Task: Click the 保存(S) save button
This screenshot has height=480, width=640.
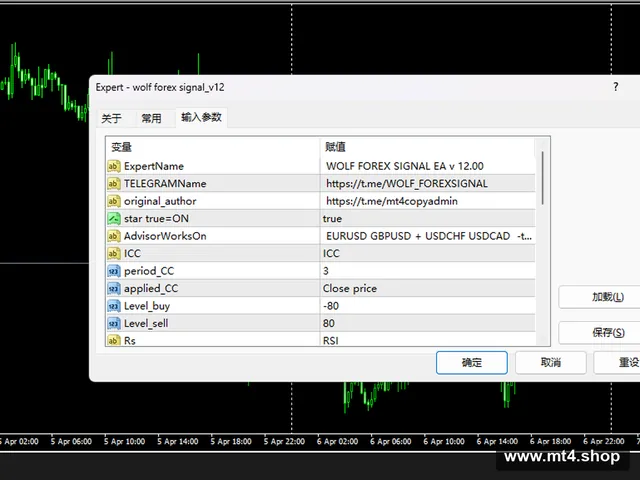Action: tap(599, 333)
